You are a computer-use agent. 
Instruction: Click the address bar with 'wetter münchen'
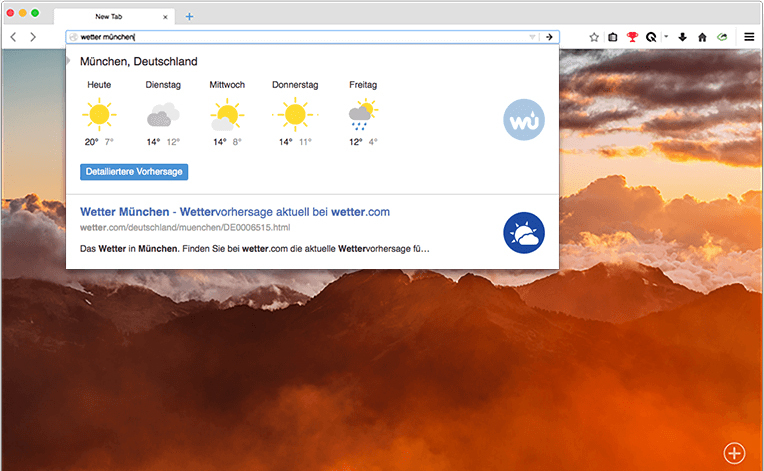(312, 37)
